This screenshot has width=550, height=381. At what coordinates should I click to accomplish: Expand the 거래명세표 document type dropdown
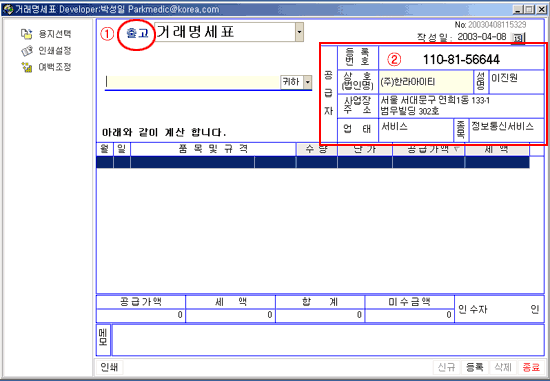[x=299, y=32]
